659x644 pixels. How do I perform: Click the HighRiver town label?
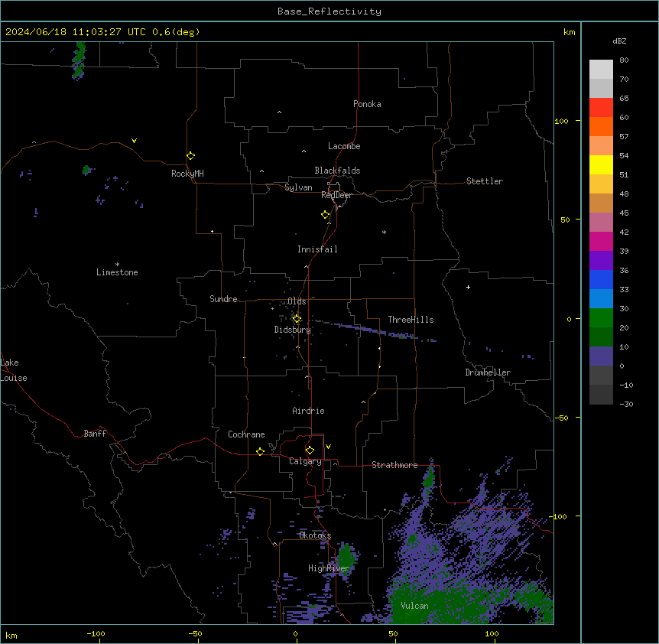(329, 568)
